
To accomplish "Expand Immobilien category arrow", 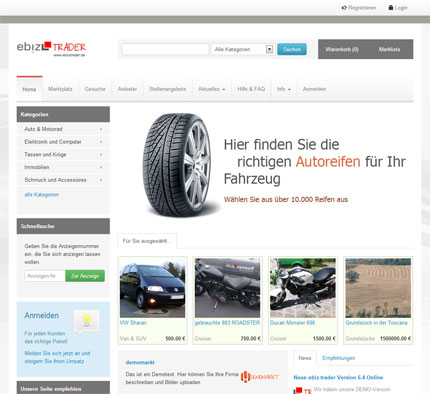I will pyautogui.click(x=101, y=167).
